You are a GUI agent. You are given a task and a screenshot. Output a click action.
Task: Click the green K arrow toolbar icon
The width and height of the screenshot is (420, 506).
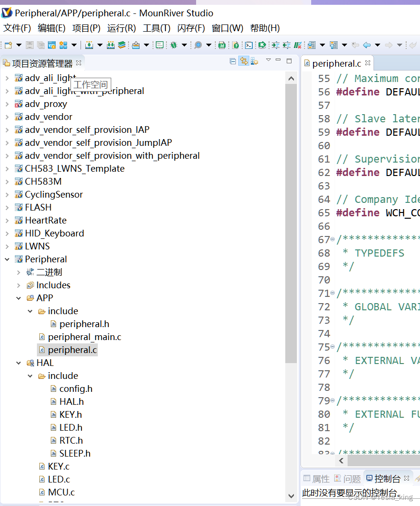click(x=262, y=45)
